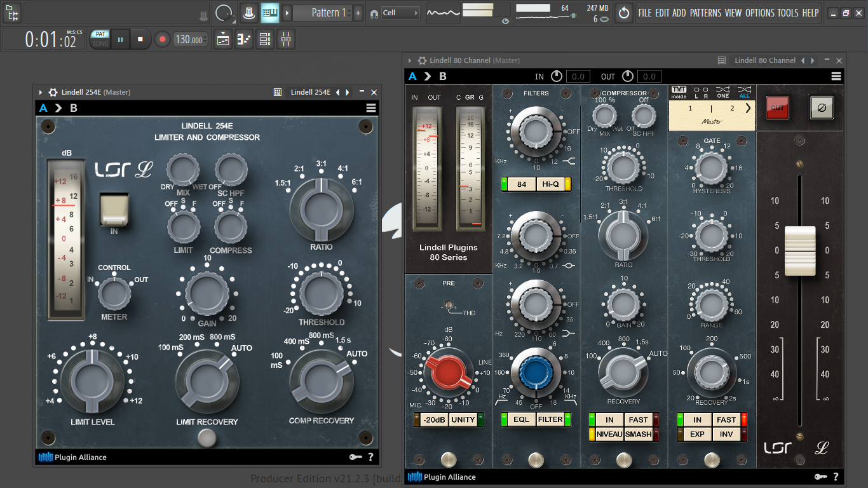Stop playback with the stop button
Viewport: 868px width, 488px height.
[140, 39]
